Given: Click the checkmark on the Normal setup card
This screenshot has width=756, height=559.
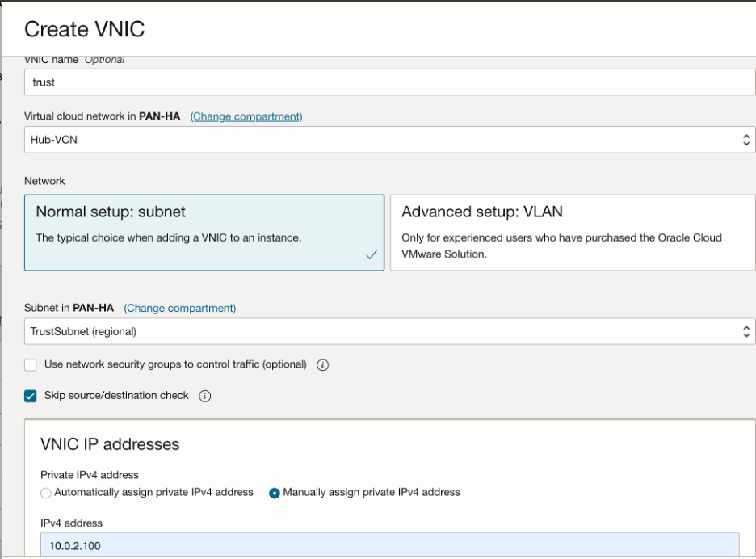Looking at the screenshot, I should [371, 254].
